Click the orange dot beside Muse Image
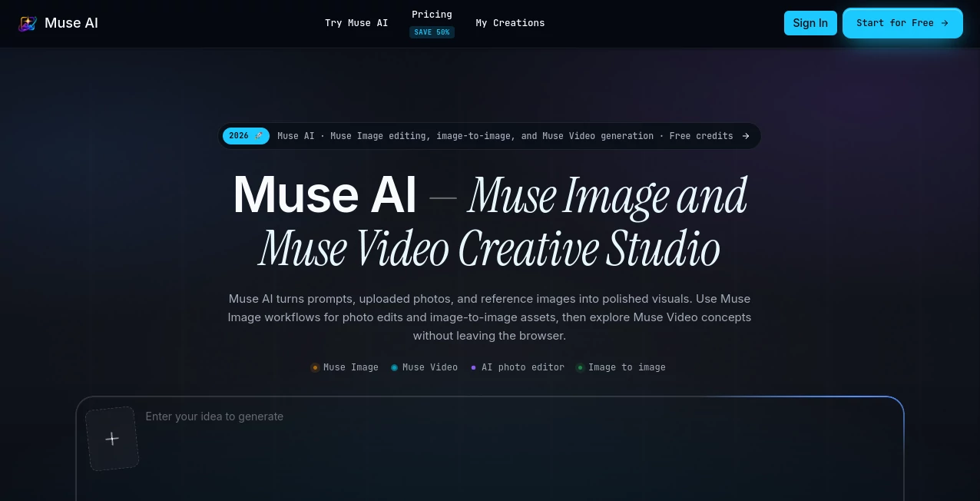The width and height of the screenshot is (980, 501). [x=315, y=367]
